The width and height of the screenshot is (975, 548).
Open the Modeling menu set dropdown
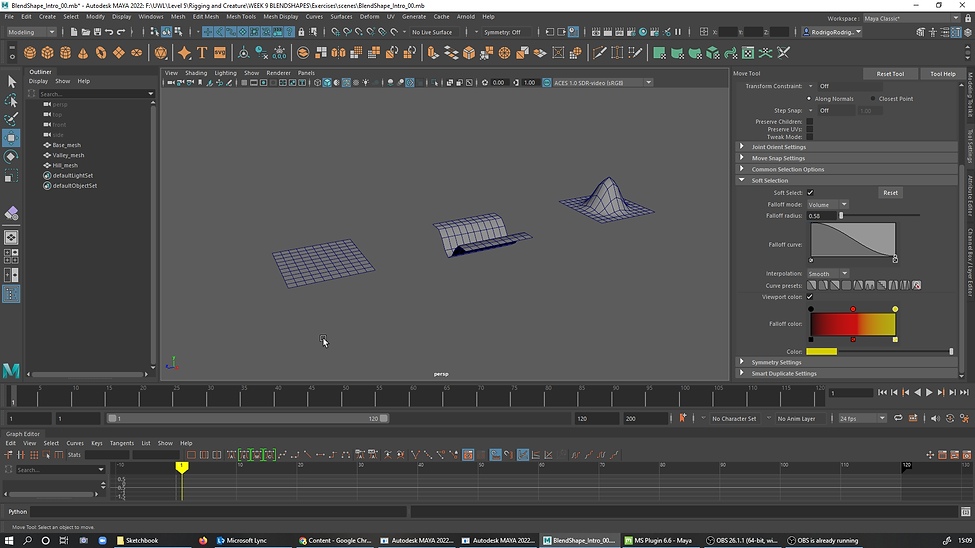(x=30, y=32)
